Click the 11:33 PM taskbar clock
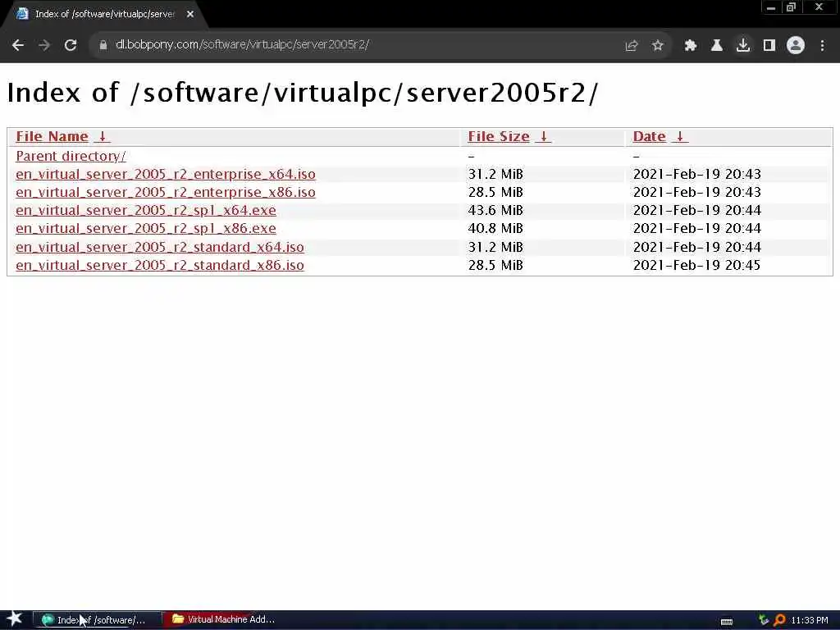 [810, 620]
